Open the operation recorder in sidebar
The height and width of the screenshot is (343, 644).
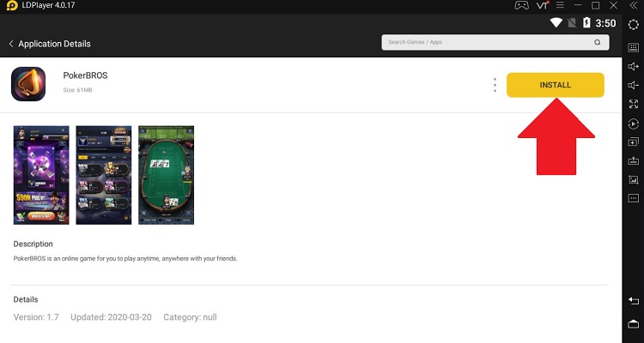[x=634, y=123]
